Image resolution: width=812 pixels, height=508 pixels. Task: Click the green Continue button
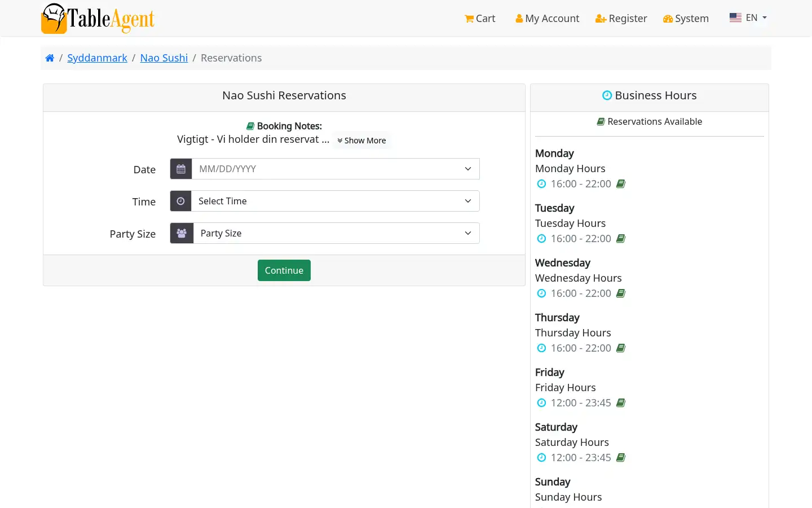coord(284,270)
